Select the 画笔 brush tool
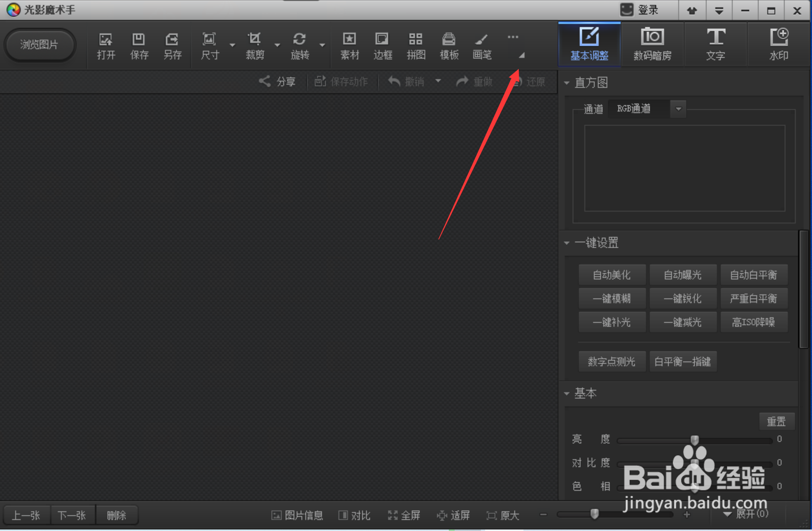Viewport: 812px width, 531px height. (x=482, y=46)
